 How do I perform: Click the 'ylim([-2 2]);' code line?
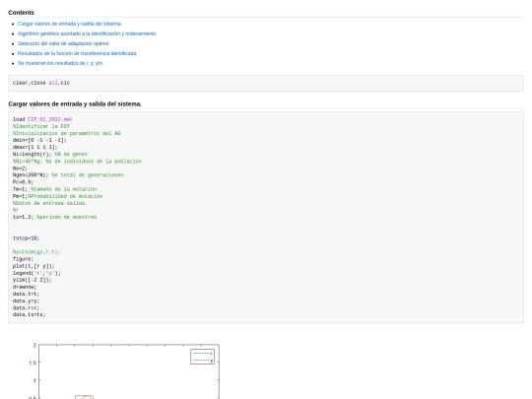point(33,280)
